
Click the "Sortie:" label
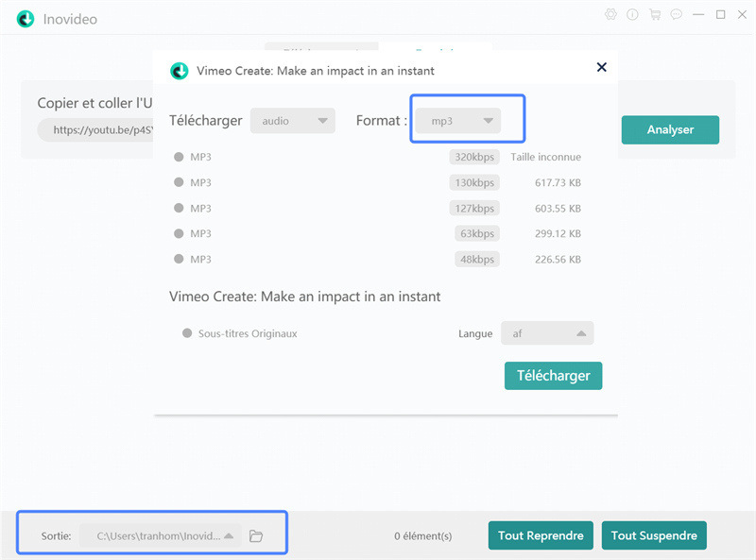tap(56, 535)
